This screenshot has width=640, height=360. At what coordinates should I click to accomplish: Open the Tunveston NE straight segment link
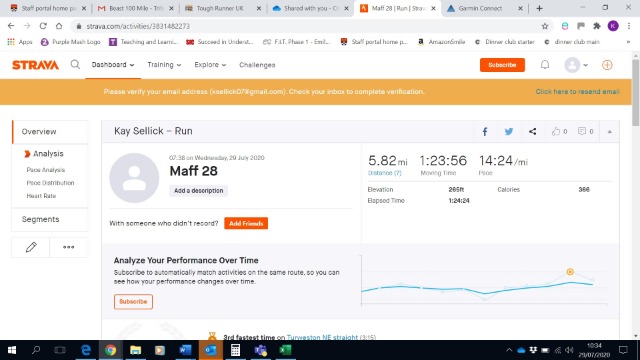tap(322, 337)
